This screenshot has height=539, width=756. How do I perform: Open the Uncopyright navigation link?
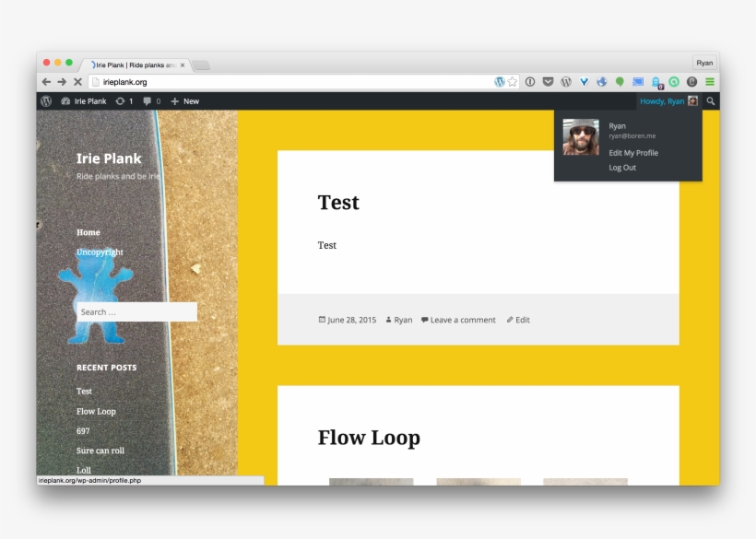[100, 252]
